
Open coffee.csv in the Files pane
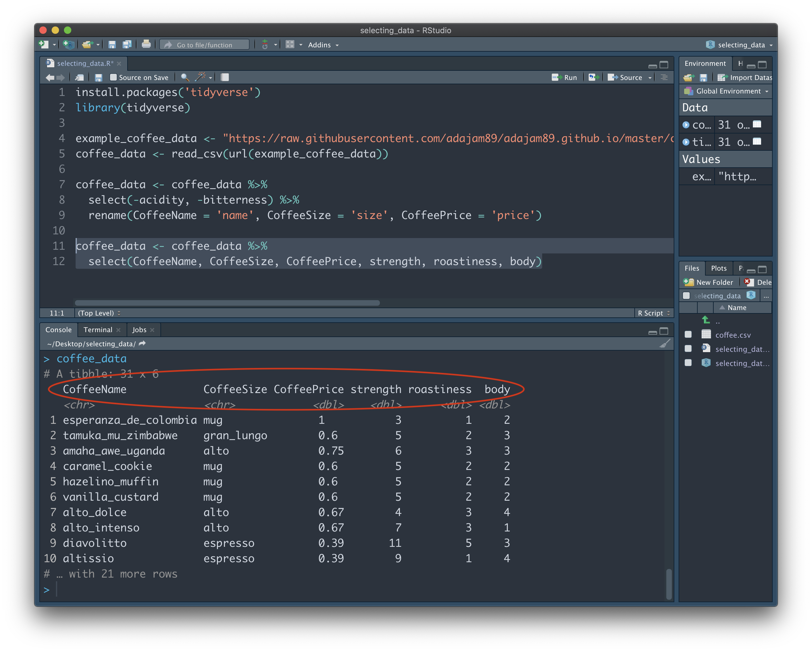pos(732,335)
